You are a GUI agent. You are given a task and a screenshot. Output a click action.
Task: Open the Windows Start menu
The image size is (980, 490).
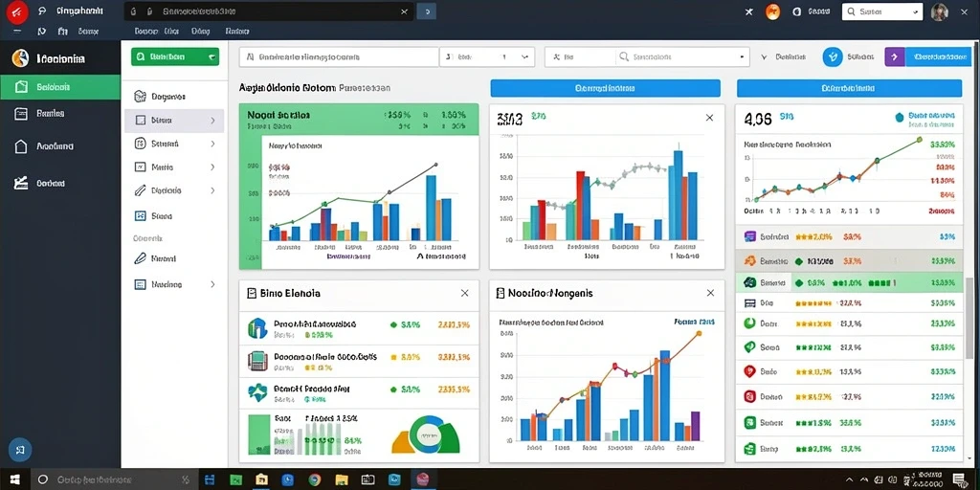[x=15, y=480]
